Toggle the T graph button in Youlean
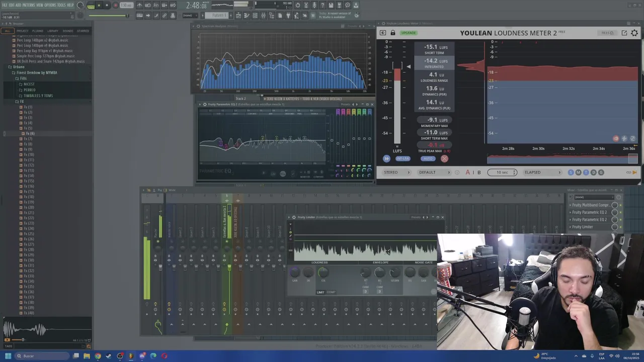The width and height of the screenshot is (644, 362). point(586,172)
